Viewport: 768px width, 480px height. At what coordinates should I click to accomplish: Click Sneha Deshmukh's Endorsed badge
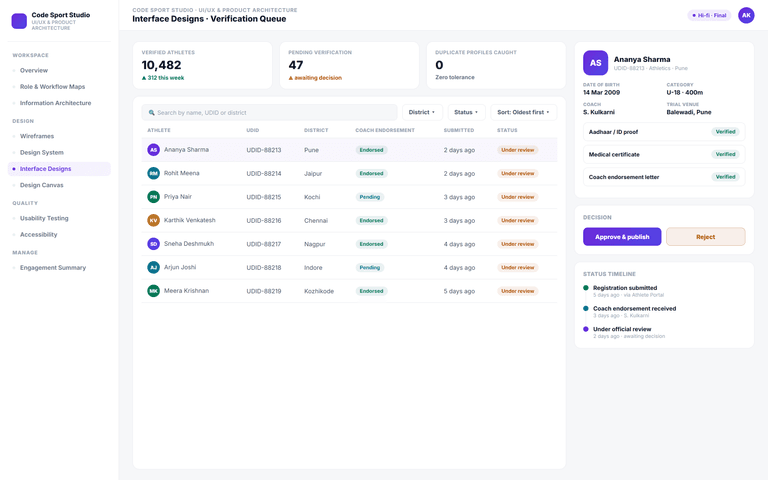371,244
